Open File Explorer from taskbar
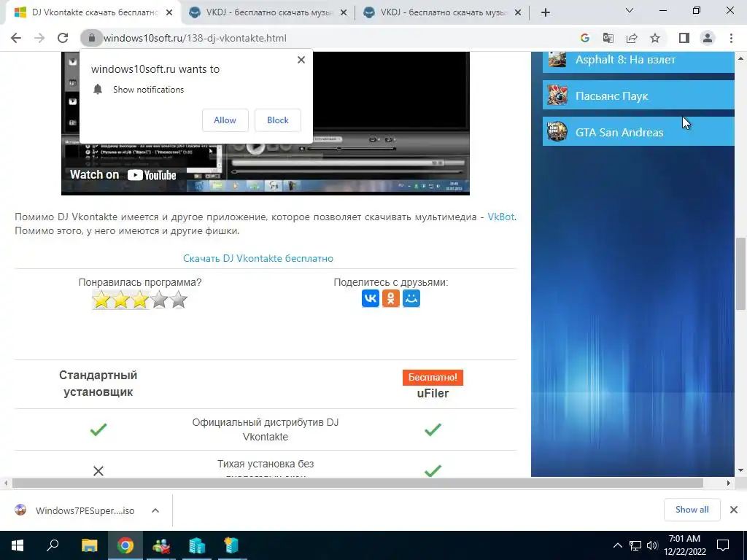747x560 pixels. (89, 545)
